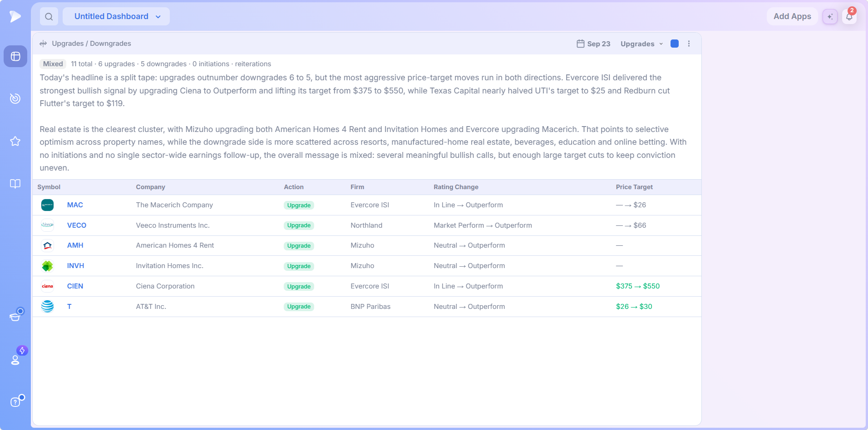Open the radar icon in the sidebar
The height and width of the screenshot is (430, 868).
coord(15,98)
